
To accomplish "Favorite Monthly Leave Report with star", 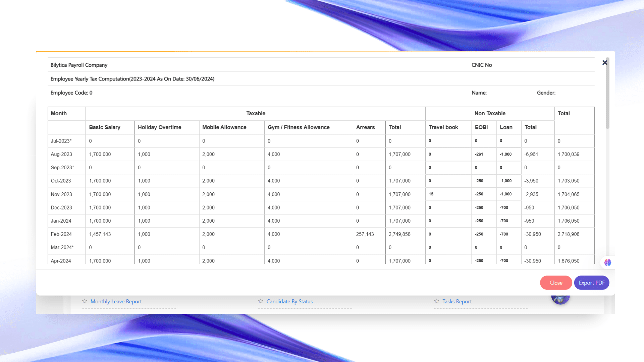I will (x=85, y=301).
